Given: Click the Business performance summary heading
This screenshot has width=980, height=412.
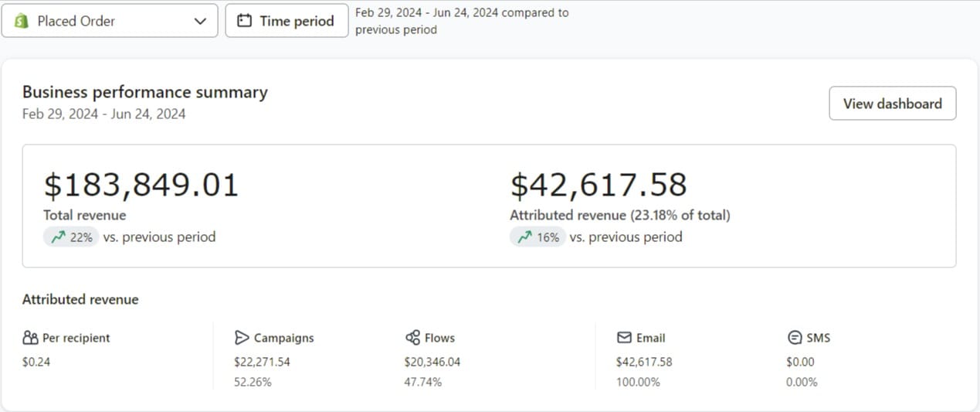Looking at the screenshot, I should coord(145,92).
